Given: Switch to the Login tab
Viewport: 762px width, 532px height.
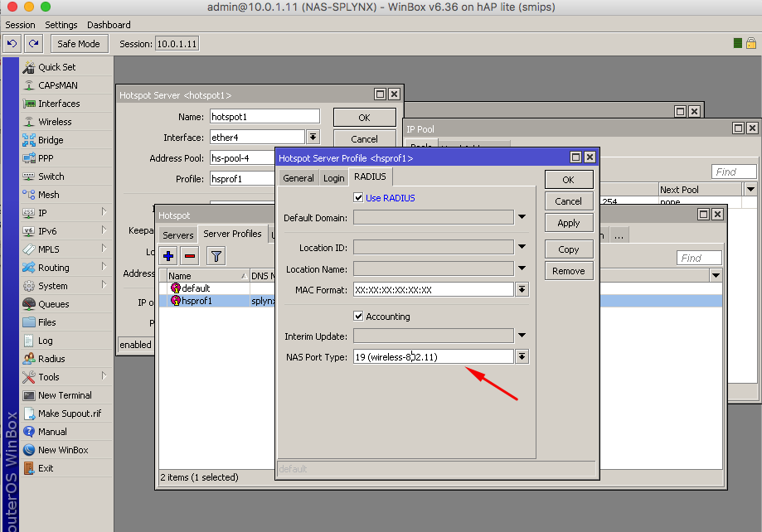Looking at the screenshot, I should point(333,178).
